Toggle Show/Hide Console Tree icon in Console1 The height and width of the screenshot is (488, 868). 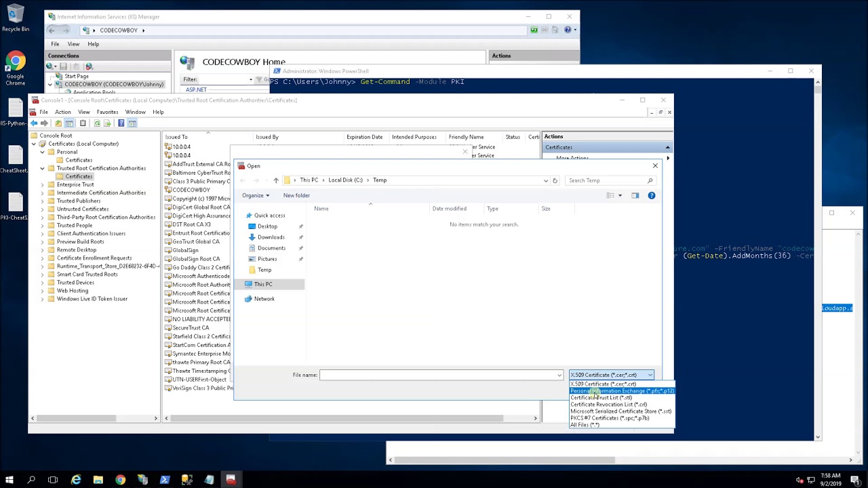(70, 123)
